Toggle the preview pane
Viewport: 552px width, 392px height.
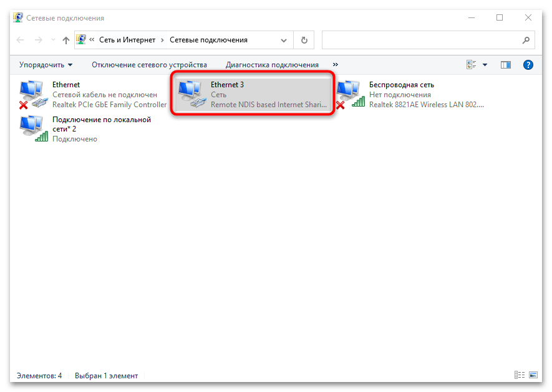pos(506,65)
